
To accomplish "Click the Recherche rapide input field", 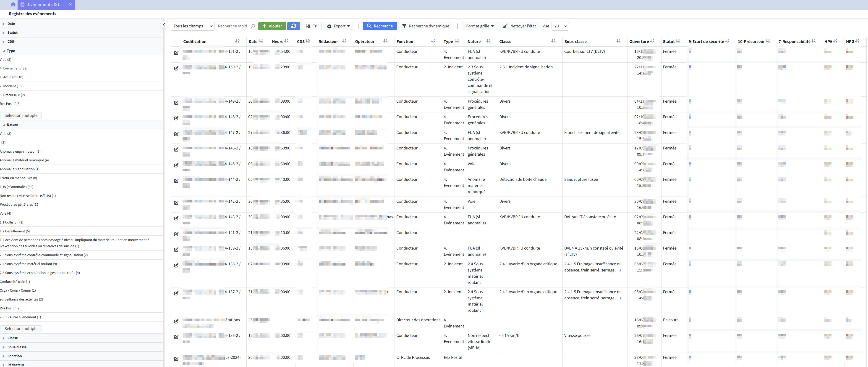I will point(233,26).
